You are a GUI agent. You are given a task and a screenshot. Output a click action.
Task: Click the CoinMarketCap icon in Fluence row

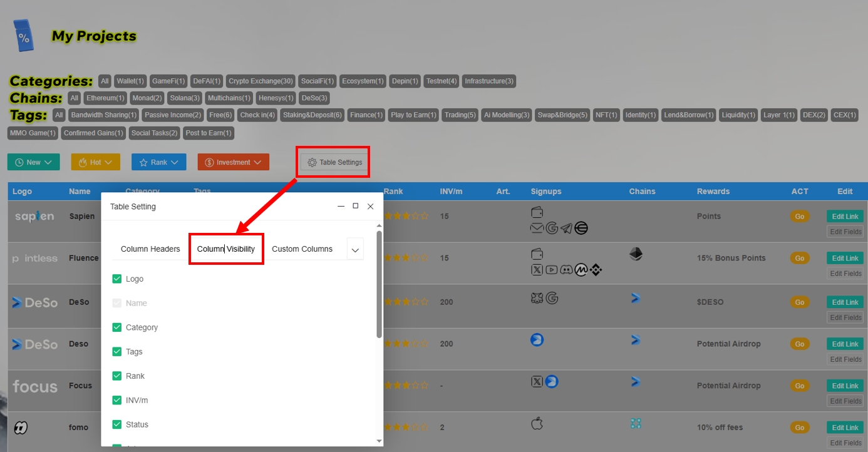[x=581, y=270]
